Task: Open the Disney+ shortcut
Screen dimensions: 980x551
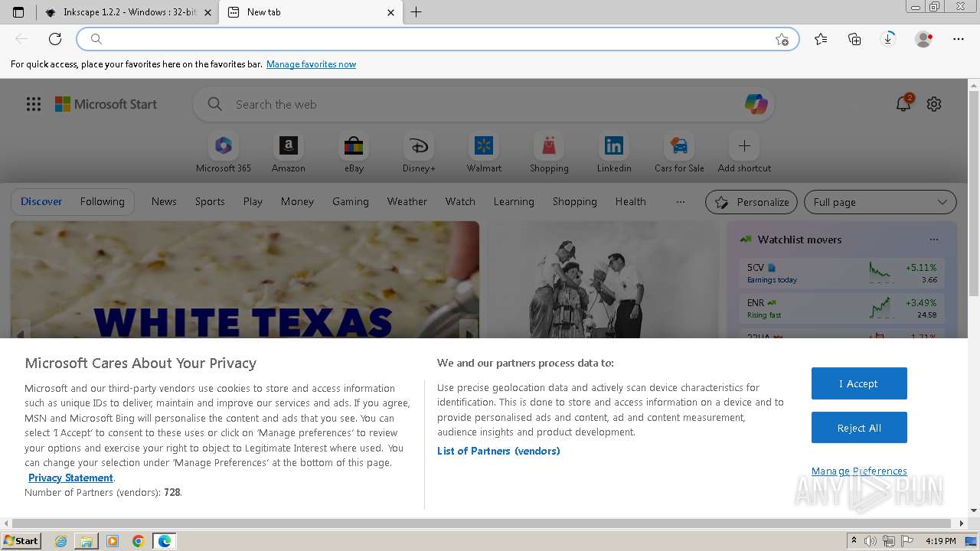Action: [419, 152]
